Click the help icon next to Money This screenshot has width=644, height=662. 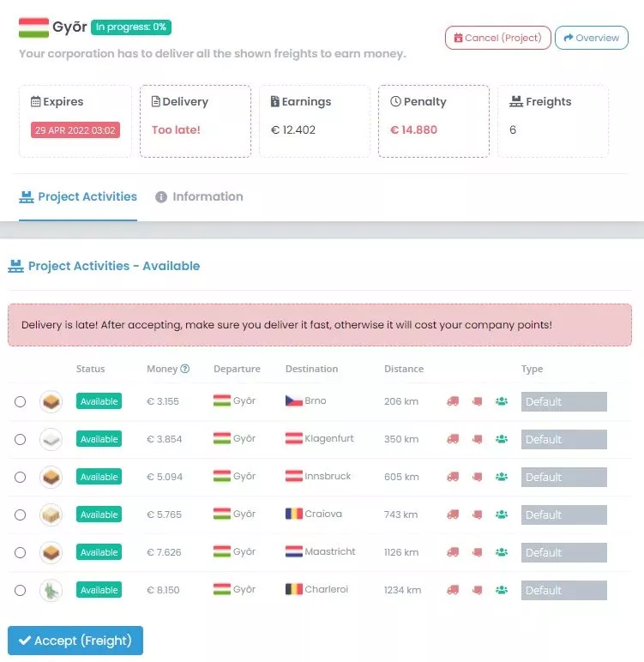click(185, 369)
